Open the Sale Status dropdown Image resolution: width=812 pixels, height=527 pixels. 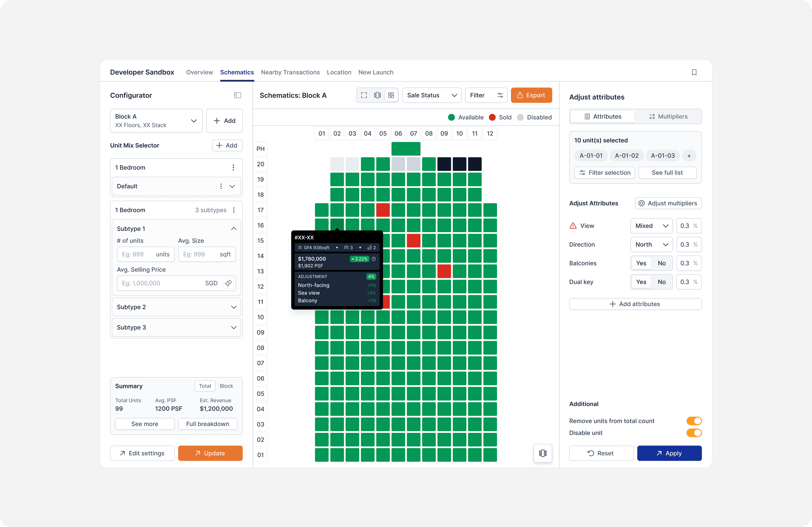click(432, 95)
